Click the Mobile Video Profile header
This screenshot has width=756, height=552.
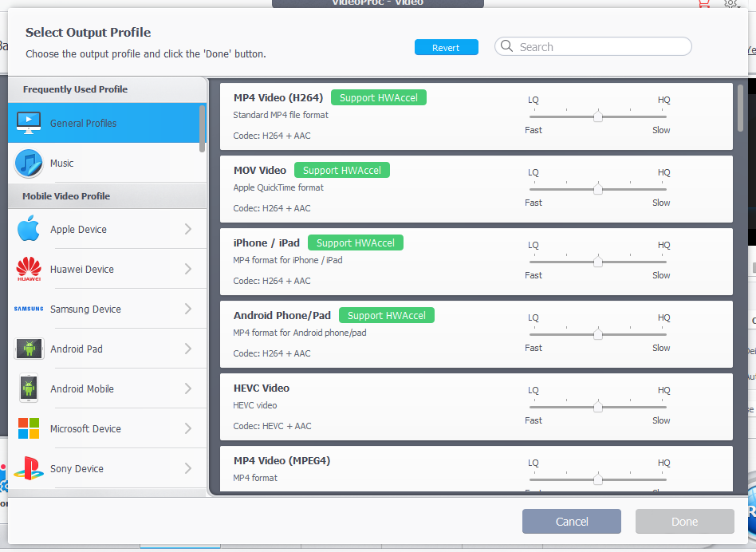pyautogui.click(x=66, y=196)
